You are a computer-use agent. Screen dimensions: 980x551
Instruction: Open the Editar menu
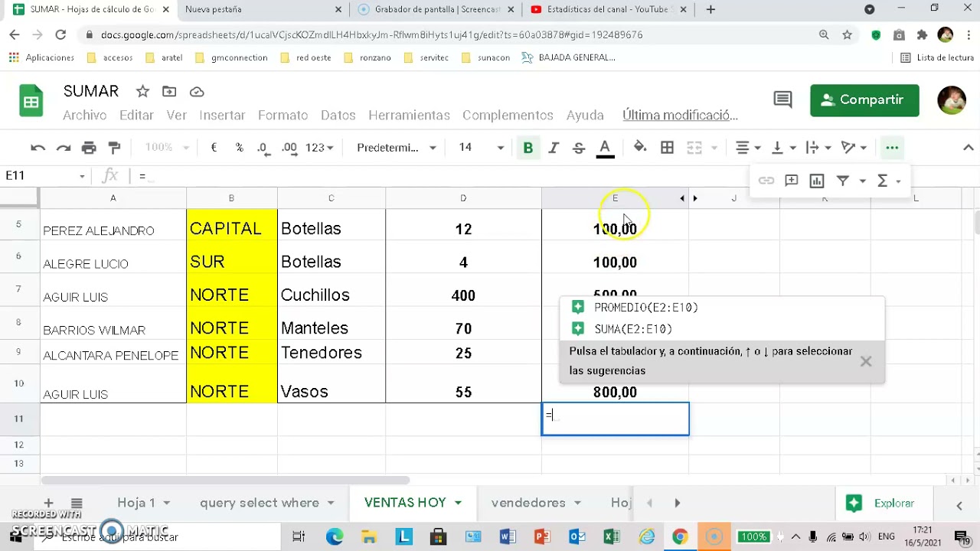point(136,115)
